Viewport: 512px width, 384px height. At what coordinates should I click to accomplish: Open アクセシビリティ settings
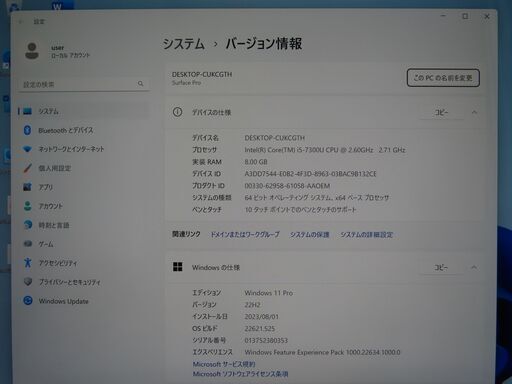tap(83, 263)
